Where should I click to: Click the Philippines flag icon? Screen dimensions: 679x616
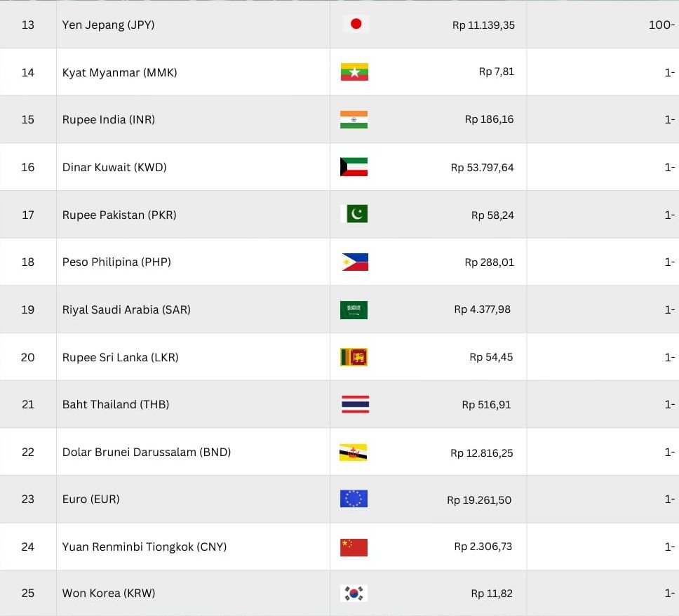pyautogui.click(x=354, y=262)
